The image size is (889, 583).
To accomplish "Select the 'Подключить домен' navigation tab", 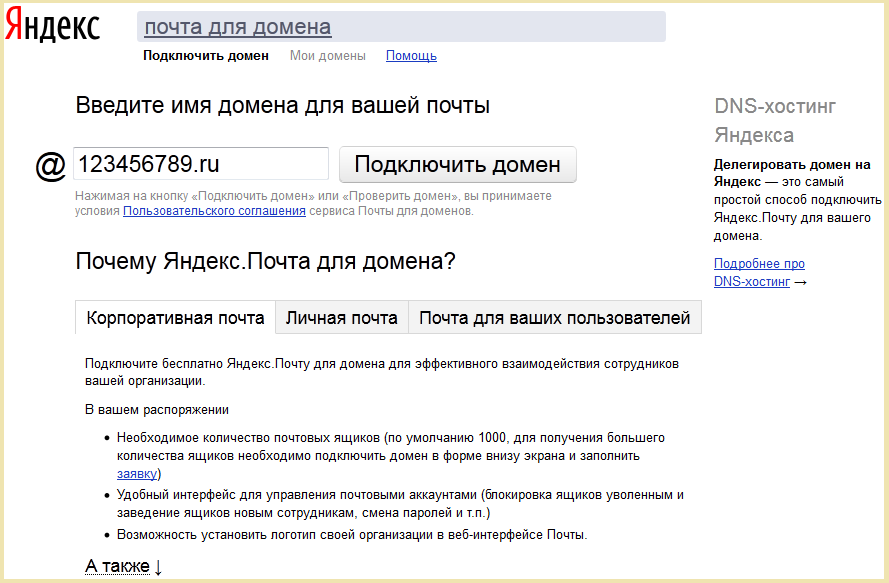I will [206, 56].
